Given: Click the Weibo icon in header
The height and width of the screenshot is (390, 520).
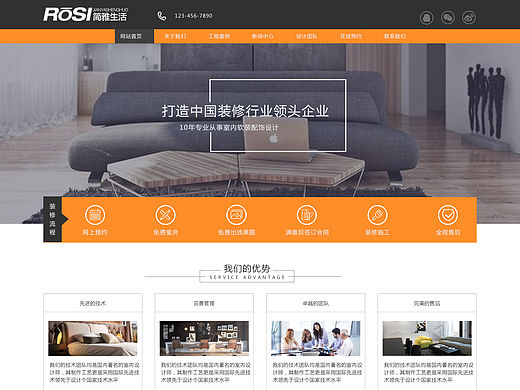Looking at the screenshot, I should click(x=469, y=17).
